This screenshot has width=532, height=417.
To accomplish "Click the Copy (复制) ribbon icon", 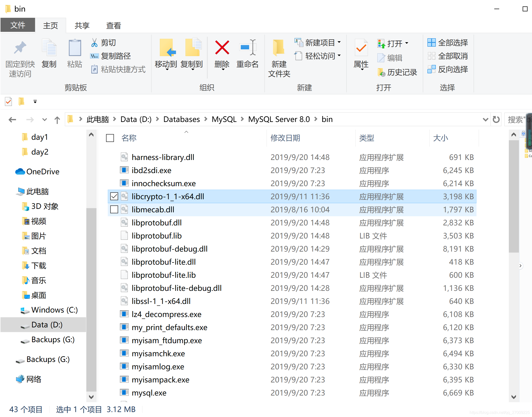I will 49,47.
